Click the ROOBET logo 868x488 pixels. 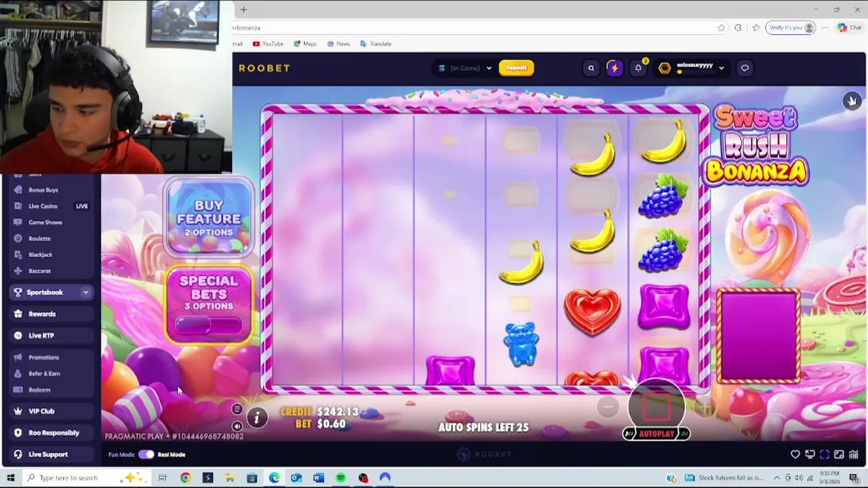click(264, 68)
